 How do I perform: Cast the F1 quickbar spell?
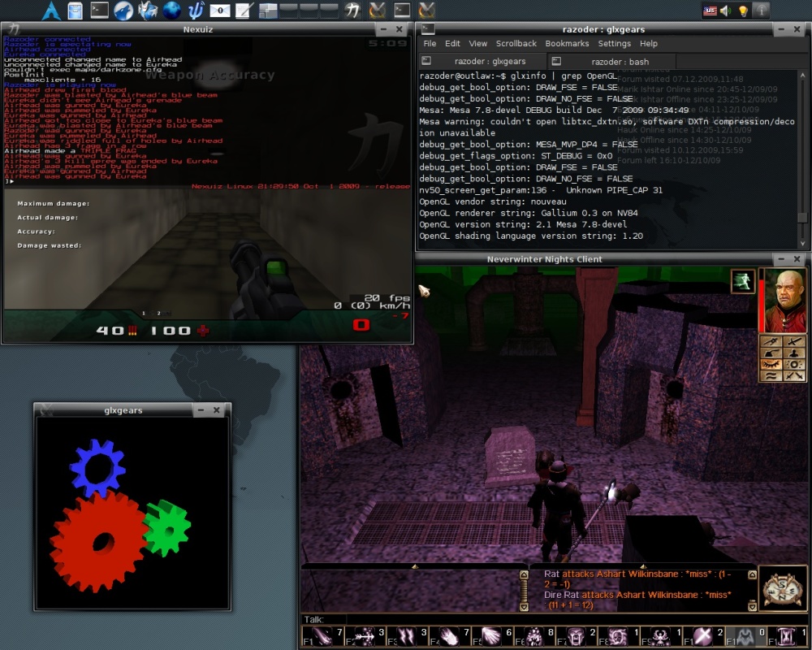(322, 636)
